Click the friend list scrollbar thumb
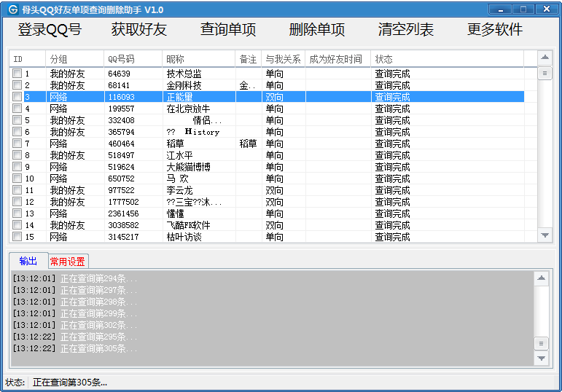The width and height of the screenshot is (562, 392). pos(545,74)
